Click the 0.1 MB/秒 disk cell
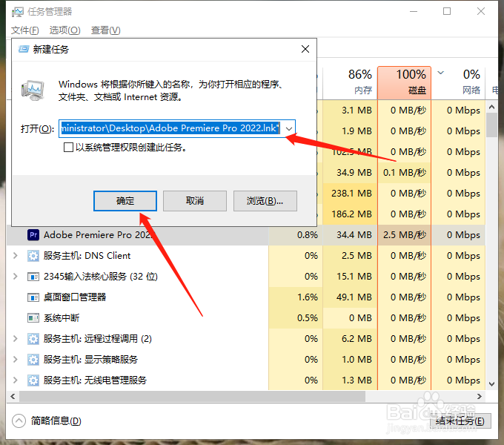 pos(405,173)
